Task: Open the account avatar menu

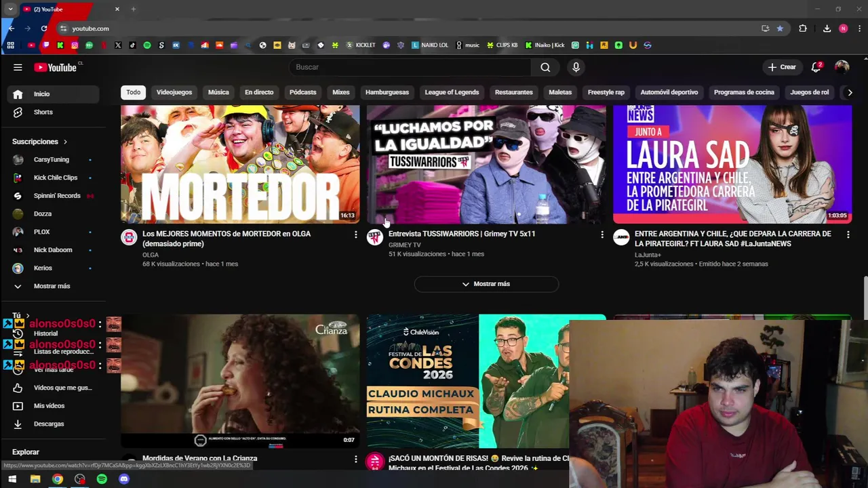Action: [842, 67]
